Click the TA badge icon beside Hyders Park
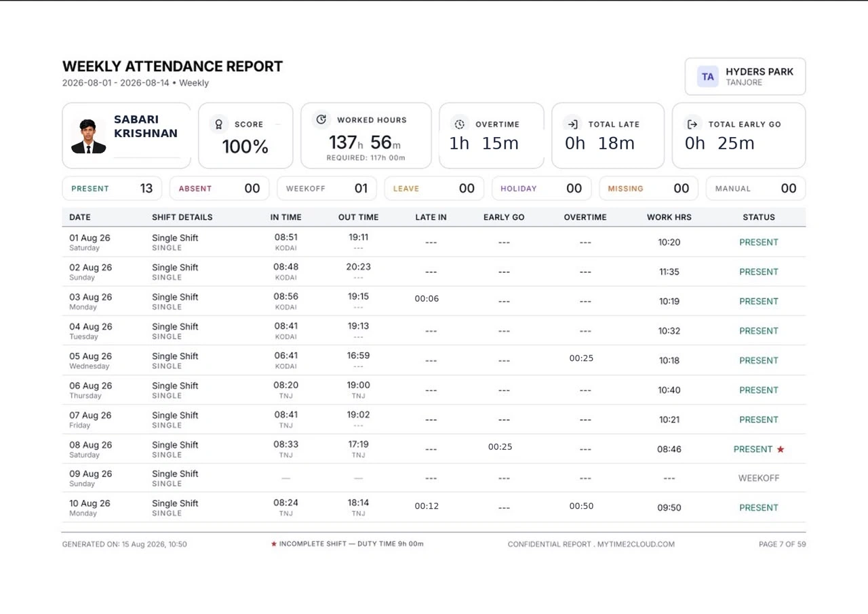 708,77
